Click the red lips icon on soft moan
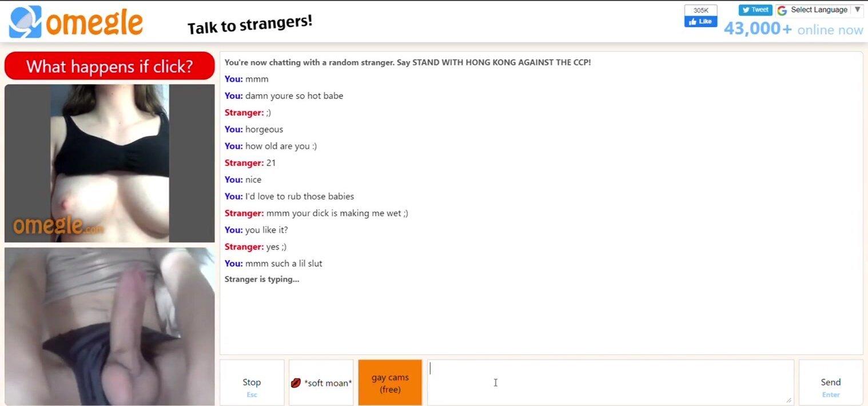Screen dimensions: 868x406 [x=296, y=383]
